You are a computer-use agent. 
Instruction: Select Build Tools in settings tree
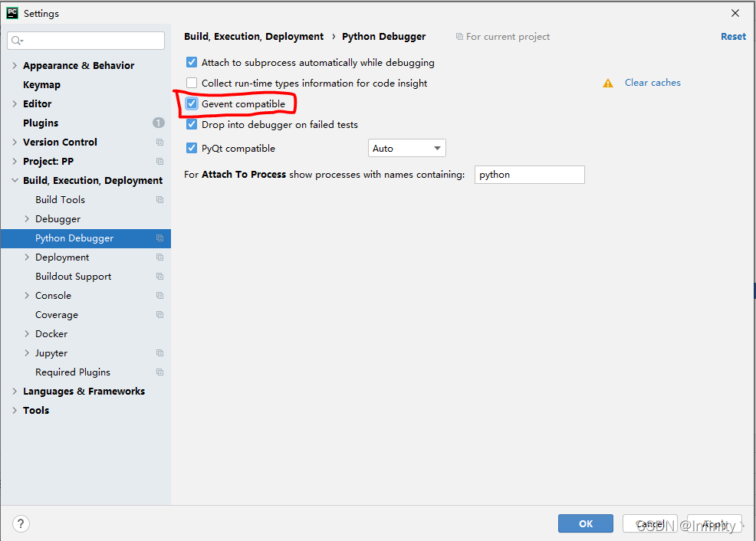tap(61, 199)
